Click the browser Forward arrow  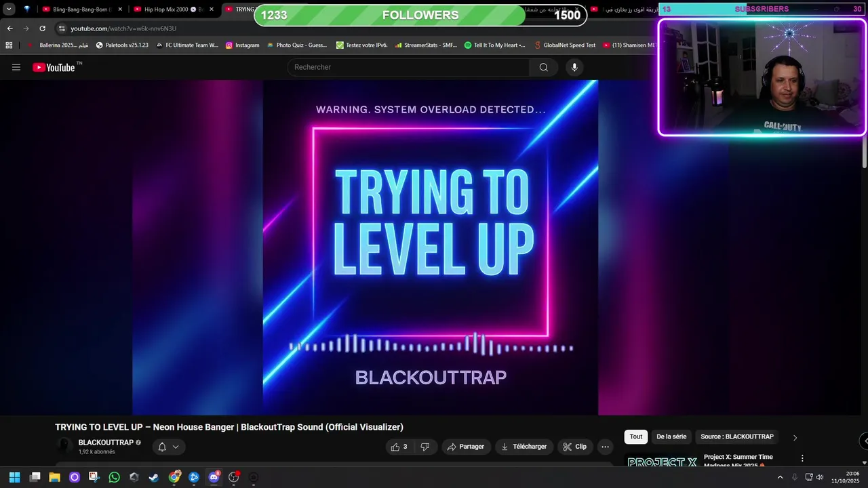[26, 28]
